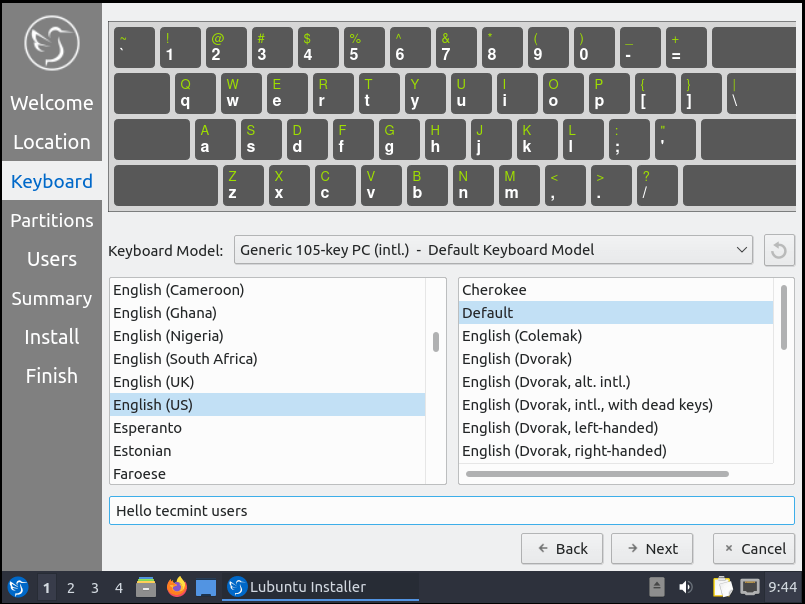Go to the Users step

(x=52, y=259)
